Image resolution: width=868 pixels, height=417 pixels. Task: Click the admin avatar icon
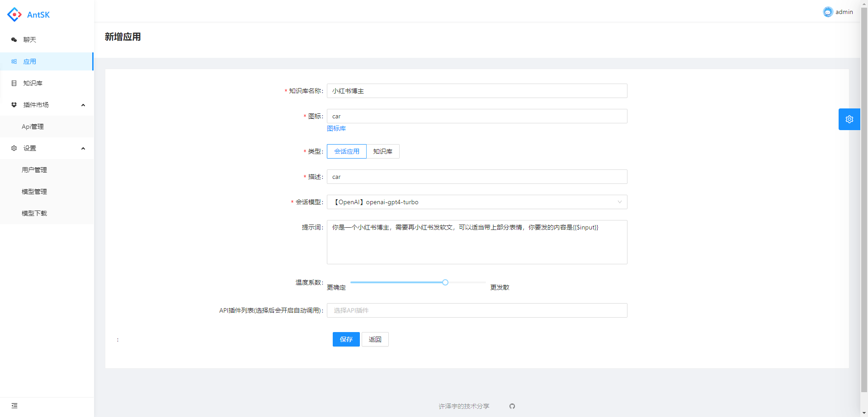click(x=828, y=12)
